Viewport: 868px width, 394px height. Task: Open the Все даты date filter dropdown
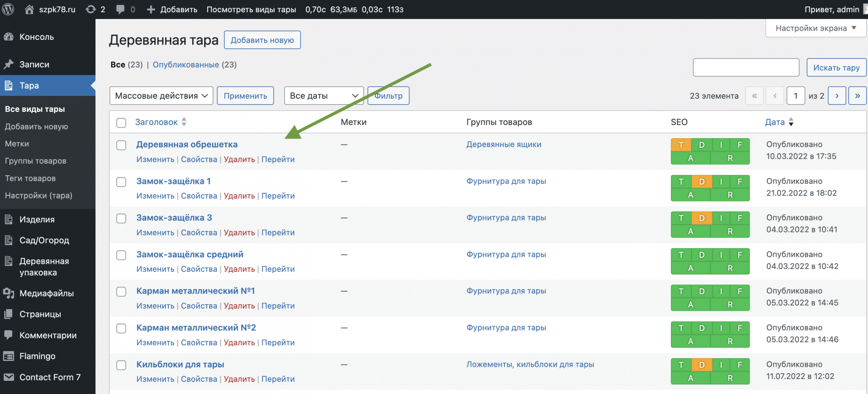(x=324, y=96)
